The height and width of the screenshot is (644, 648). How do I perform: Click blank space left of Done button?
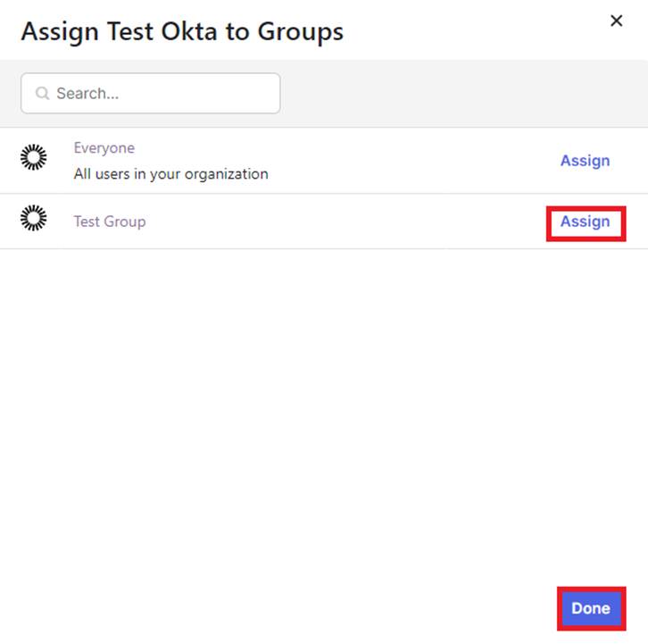[357, 608]
